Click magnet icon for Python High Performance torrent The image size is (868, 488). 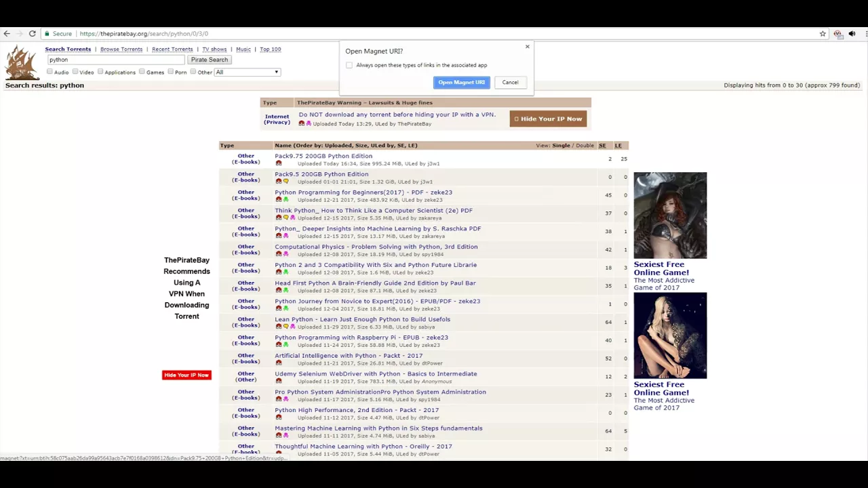tap(278, 418)
